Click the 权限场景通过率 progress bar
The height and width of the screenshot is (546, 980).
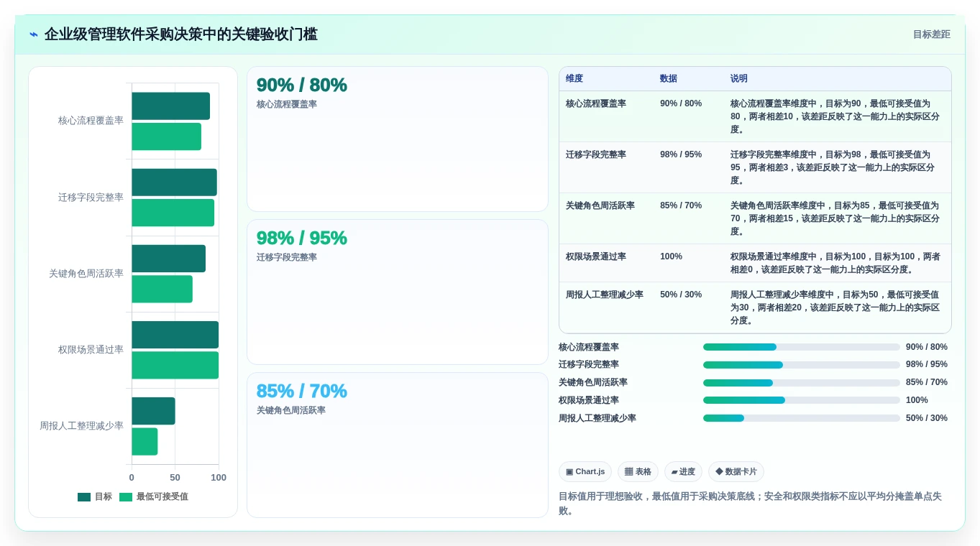pos(802,400)
